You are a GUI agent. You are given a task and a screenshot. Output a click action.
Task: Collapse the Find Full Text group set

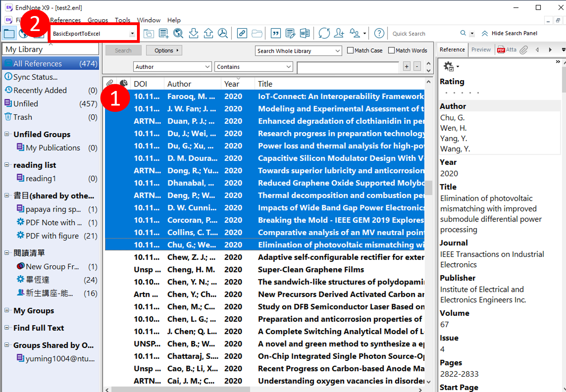click(7, 328)
